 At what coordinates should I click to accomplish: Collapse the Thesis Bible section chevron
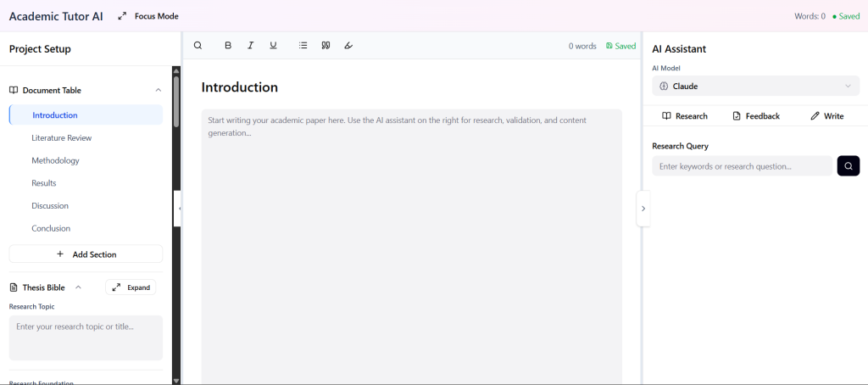(x=79, y=287)
